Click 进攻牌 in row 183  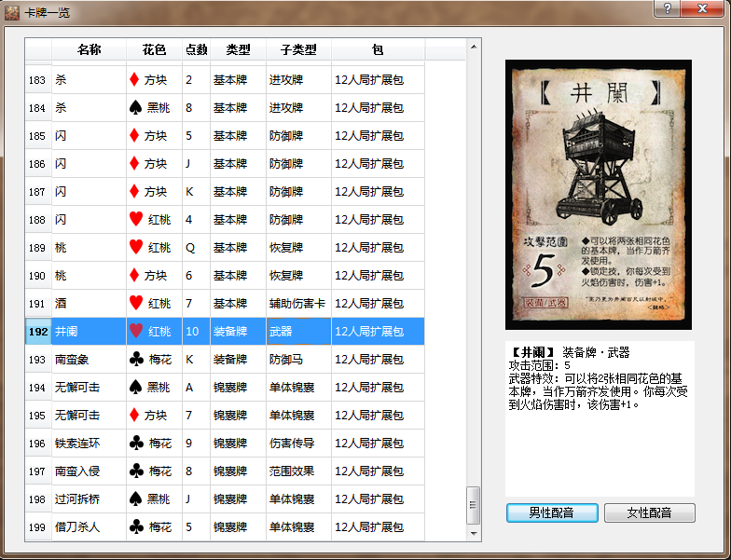(286, 80)
